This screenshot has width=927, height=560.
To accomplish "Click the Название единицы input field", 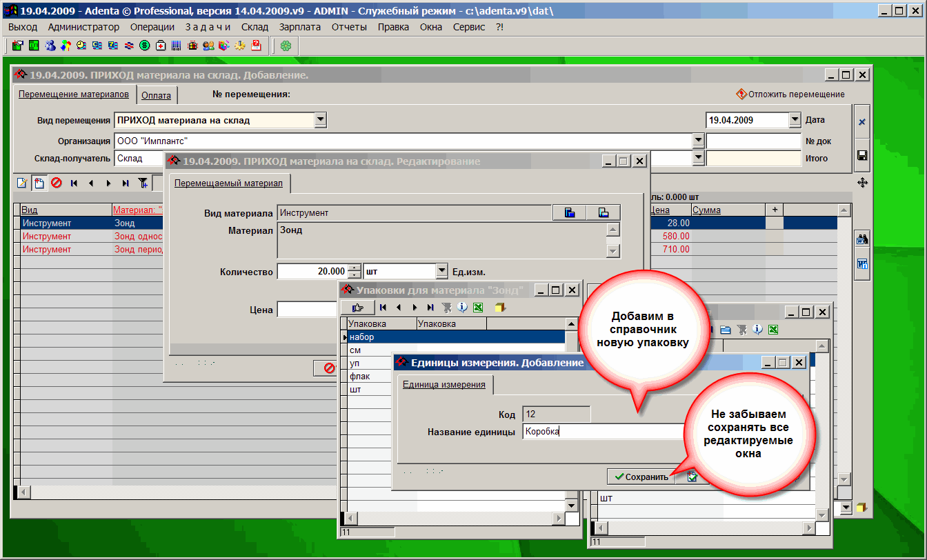I will pyautogui.click(x=600, y=432).
